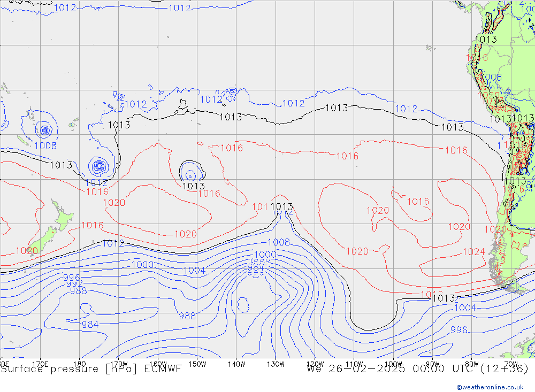535x392 pixels.
Task: Select the 90W longitude label
Action: (x=433, y=364)
